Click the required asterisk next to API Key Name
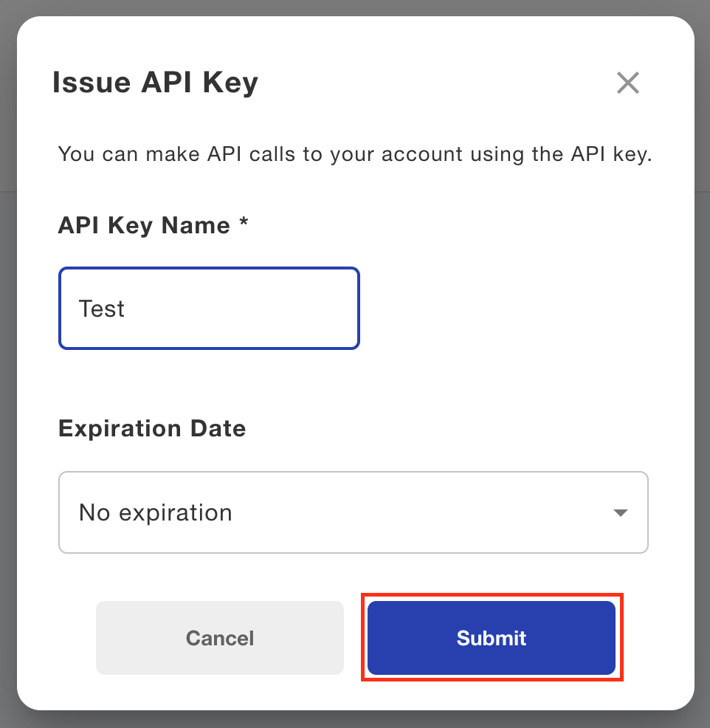This screenshot has height=728, width=710. 244,224
